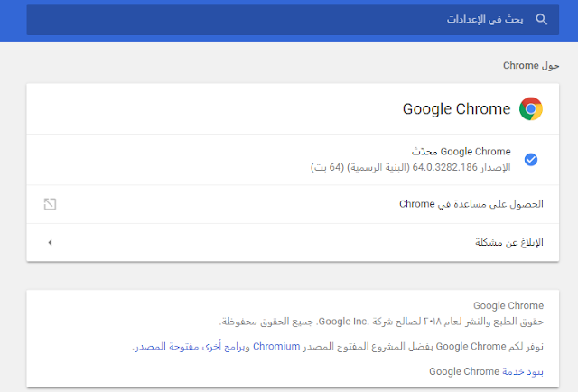Click the blue update checkmark icon

click(x=531, y=160)
